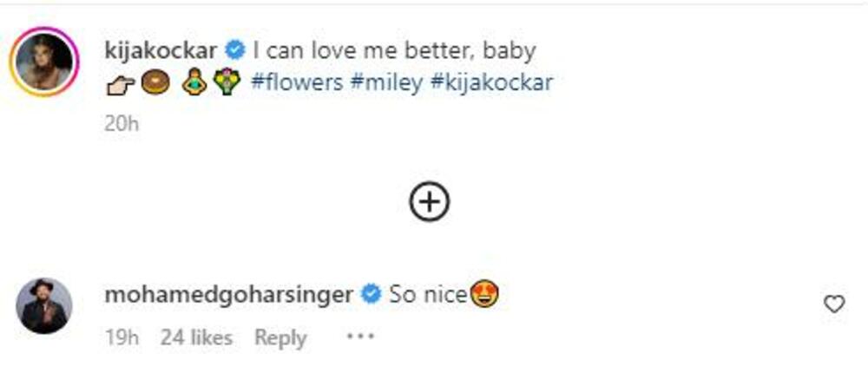Like the comment with the heart icon
Viewport: 868px width, 366px height.
[x=834, y=304]
